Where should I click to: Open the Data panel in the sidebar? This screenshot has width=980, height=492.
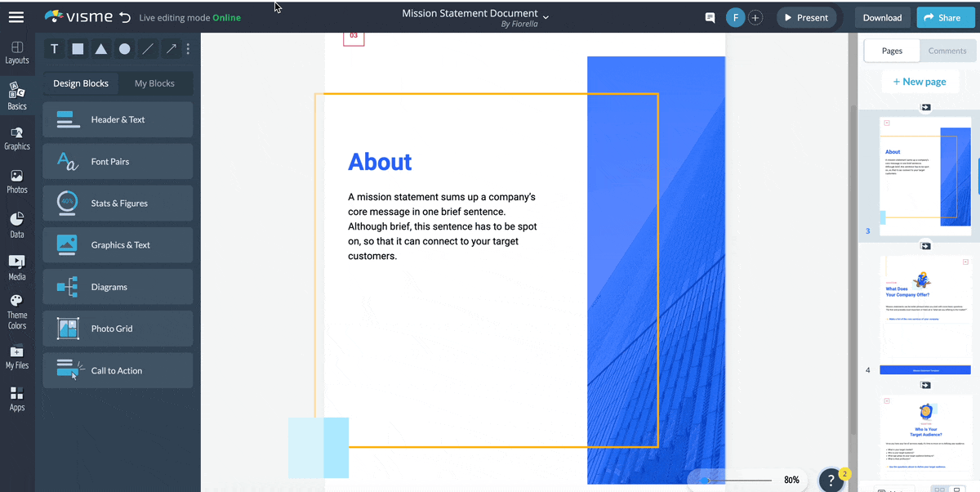click(17, 223)
